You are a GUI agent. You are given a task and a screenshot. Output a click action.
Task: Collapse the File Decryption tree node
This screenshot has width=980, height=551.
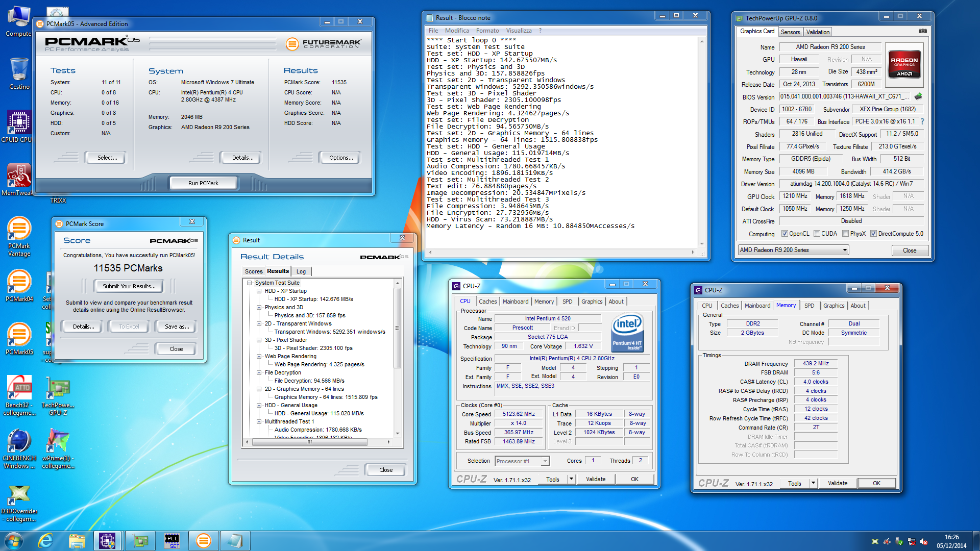click(259, 372)
